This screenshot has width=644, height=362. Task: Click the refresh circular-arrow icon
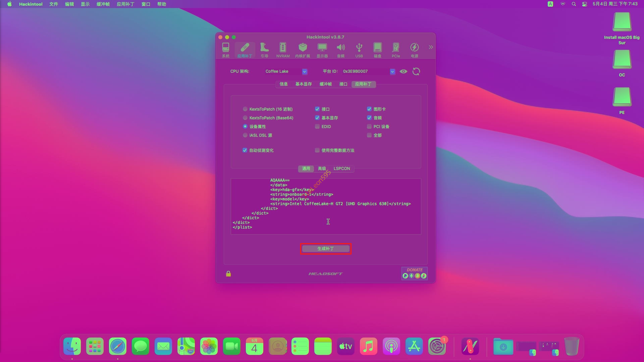(416, 71)
